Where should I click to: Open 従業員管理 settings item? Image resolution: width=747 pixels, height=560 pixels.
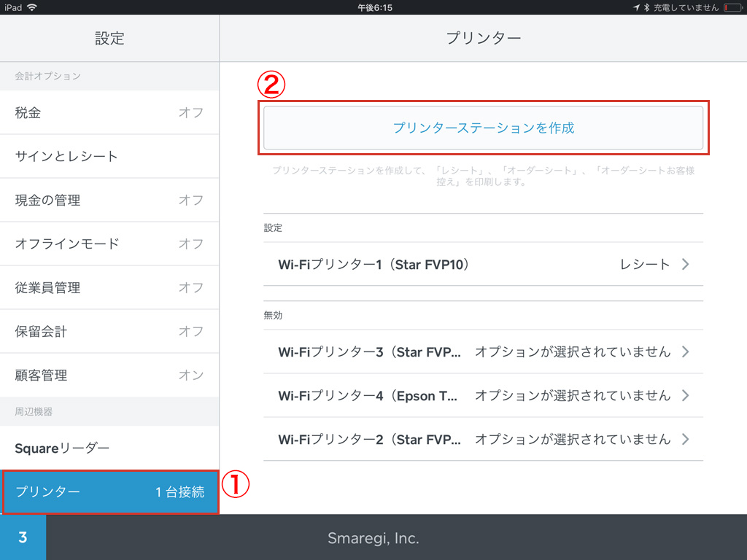[109, 288]
